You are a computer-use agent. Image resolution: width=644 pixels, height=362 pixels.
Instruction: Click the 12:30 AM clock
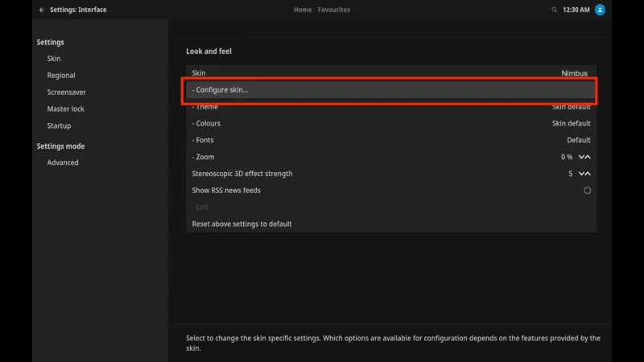pyautogui.click(x=576, y=10)
